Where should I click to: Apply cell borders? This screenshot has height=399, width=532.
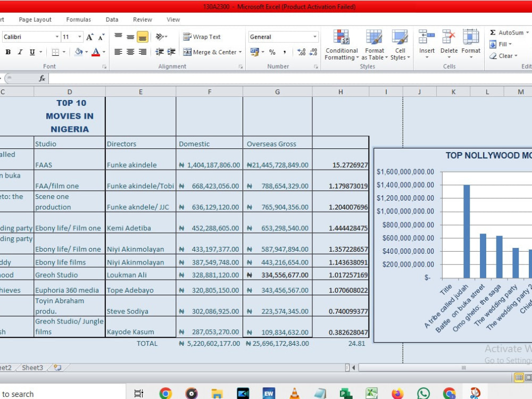coord(55,52)
